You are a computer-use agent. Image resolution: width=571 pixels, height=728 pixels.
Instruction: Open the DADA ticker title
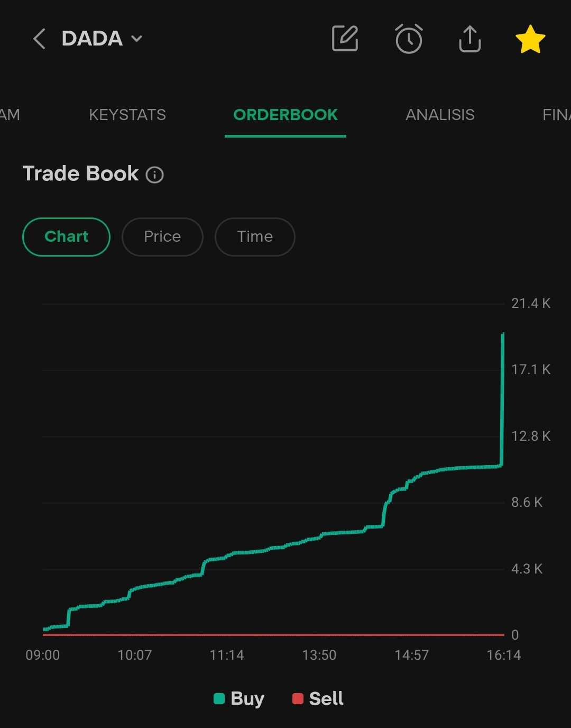point(92,39)
